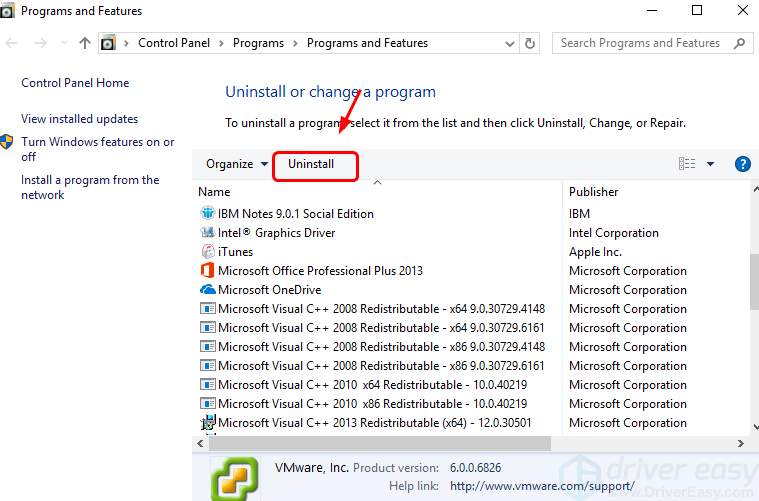Click the forward navigation arrow
Screen dimensions: 759x501
point(41,43)
